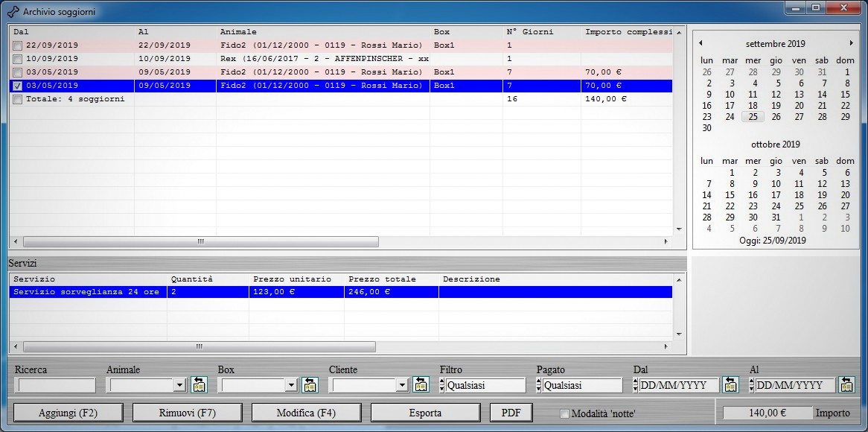Go to previous month in calendar
868x432 pixels.
(701, 44)
